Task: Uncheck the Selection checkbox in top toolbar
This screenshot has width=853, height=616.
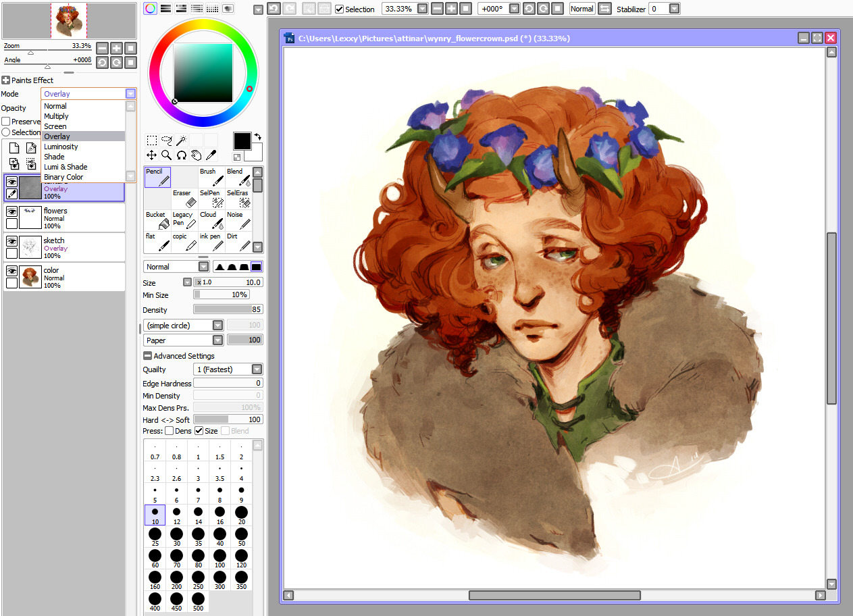Action: (x=340, y=9)
